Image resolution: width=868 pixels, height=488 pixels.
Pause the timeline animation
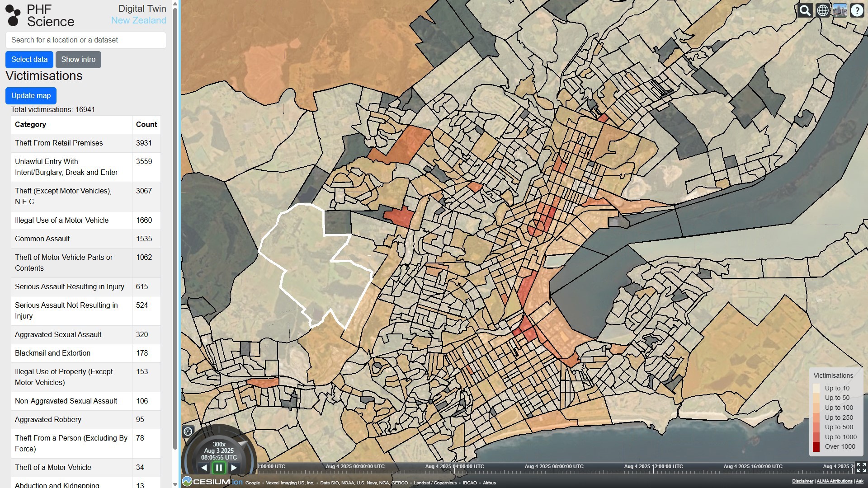click(219, 468)
